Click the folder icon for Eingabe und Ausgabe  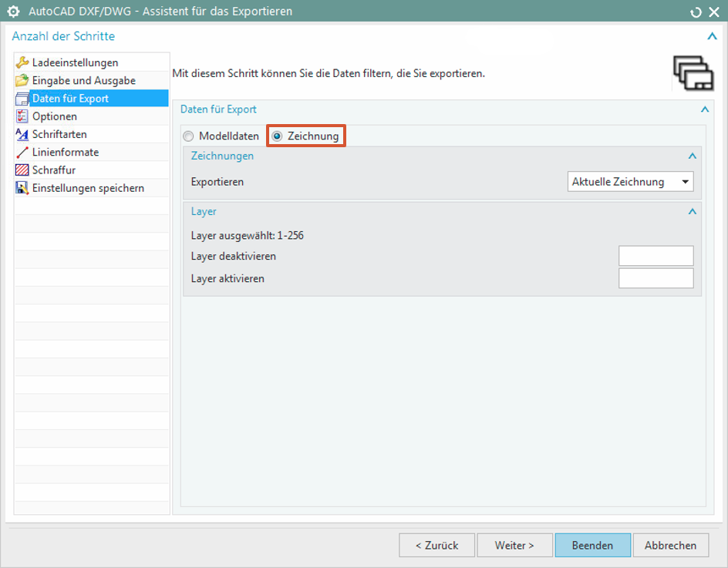coord(22,80)
